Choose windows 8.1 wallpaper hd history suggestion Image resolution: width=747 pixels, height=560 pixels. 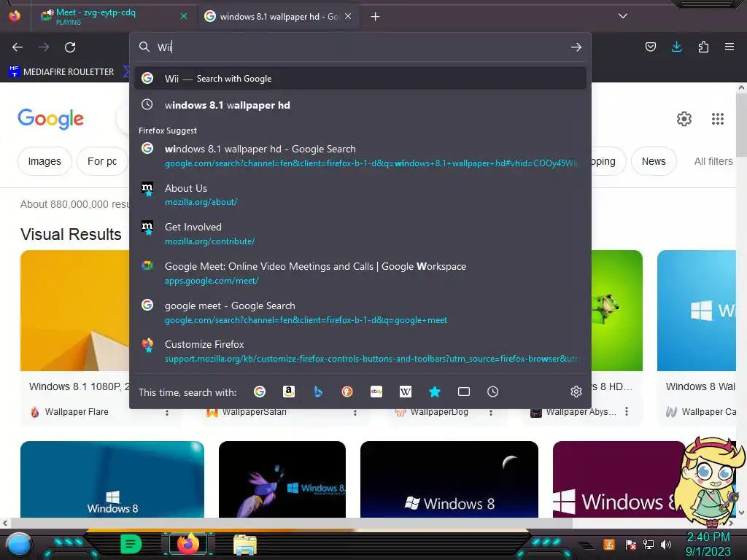[x=360, y=105]
